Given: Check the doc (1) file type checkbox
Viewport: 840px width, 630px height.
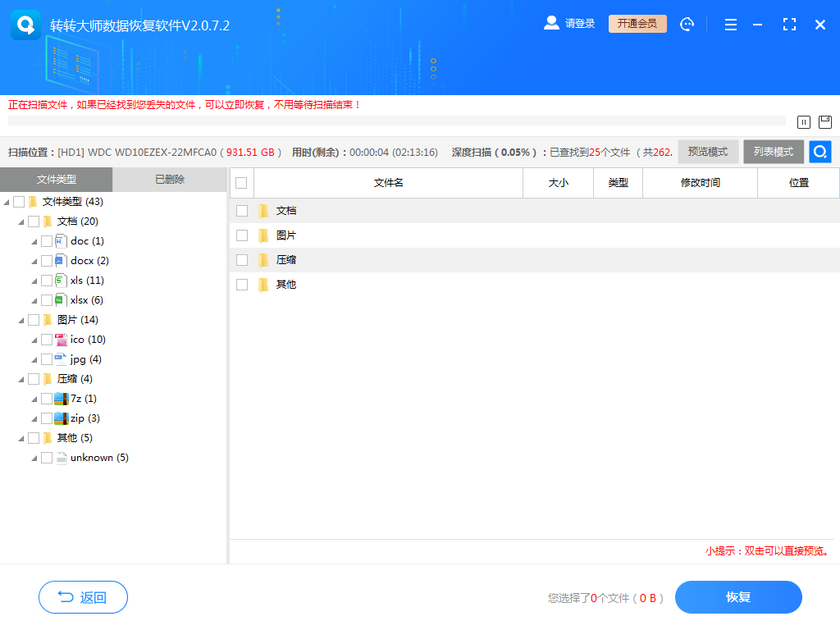Looking at the screenshot, I should pos(47,240).
